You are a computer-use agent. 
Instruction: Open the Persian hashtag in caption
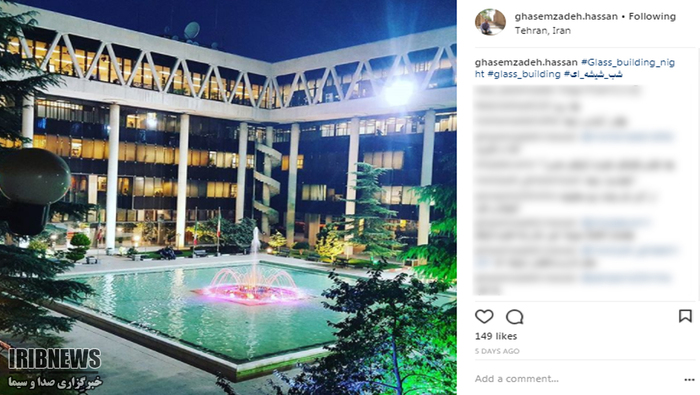tap(593, 74)
